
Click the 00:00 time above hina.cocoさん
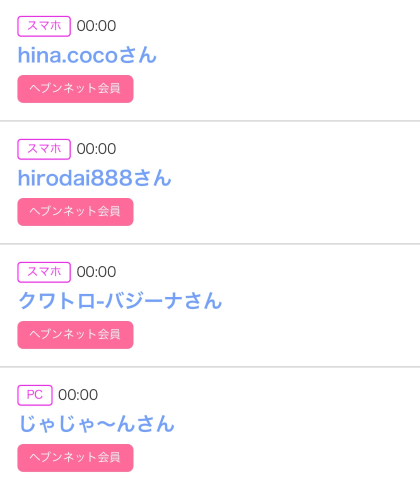pyautogui.click(x=96, y=26)
